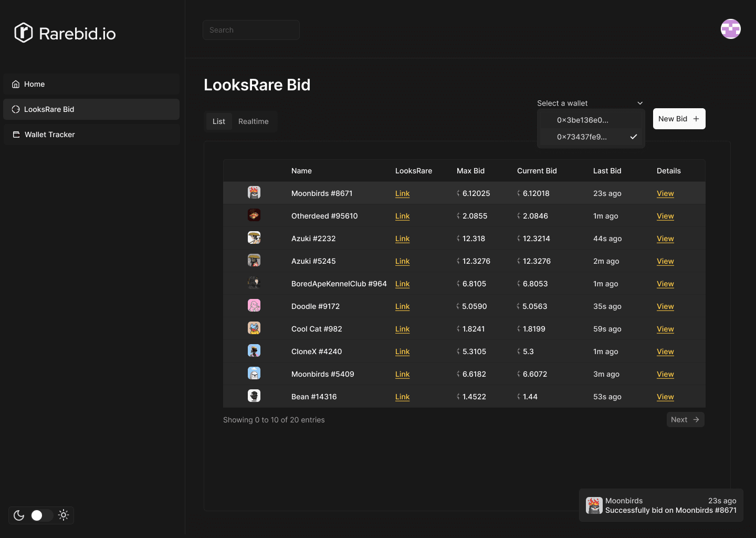The image size is (756, 538).
Task: Click the New Bid button
Action: (x=679, y=119)
